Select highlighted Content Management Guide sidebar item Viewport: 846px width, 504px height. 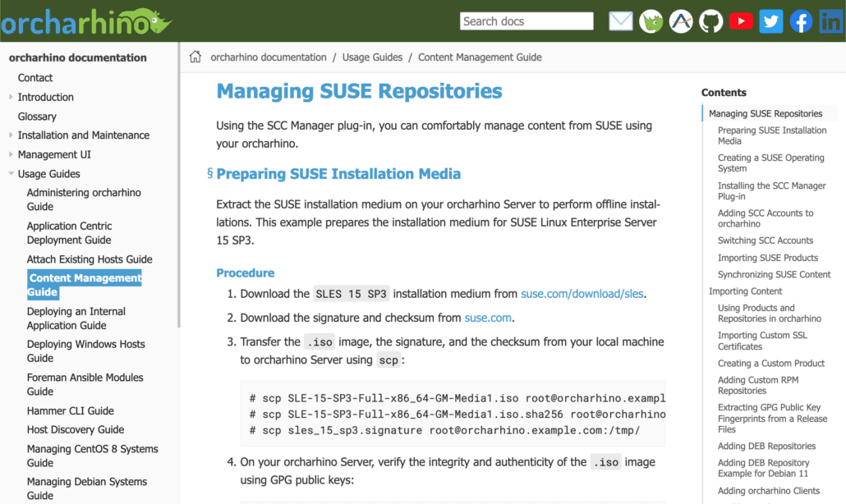(84, 285)
